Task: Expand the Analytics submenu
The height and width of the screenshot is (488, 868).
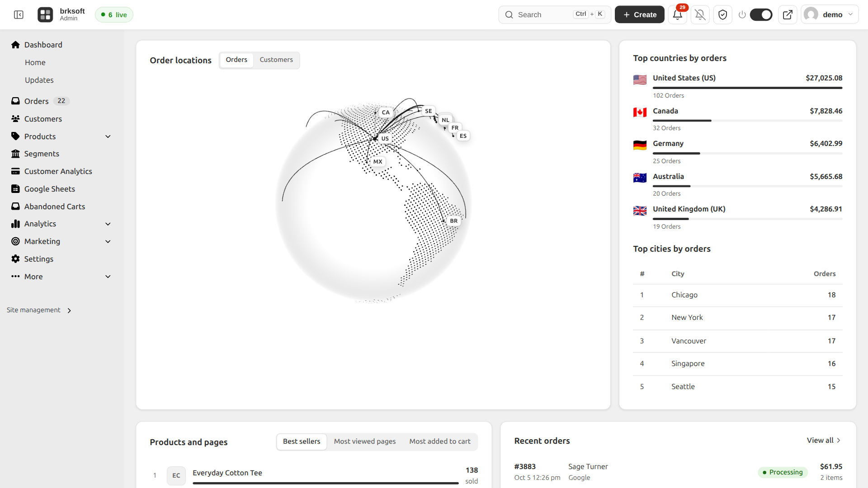Action: 108,224
